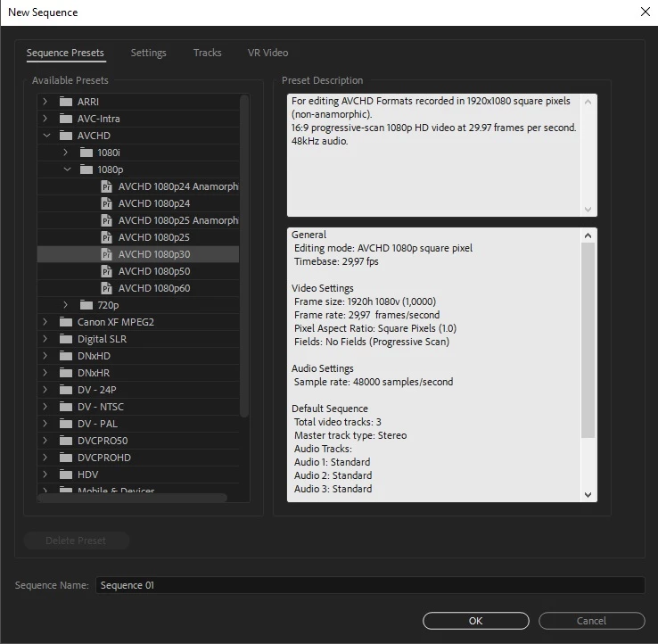Select the DVCPRO50 folder label

[103, 441]
